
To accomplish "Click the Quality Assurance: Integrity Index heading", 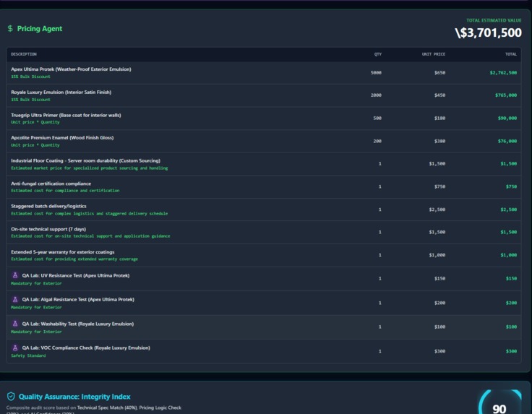I will coord(74,397).
